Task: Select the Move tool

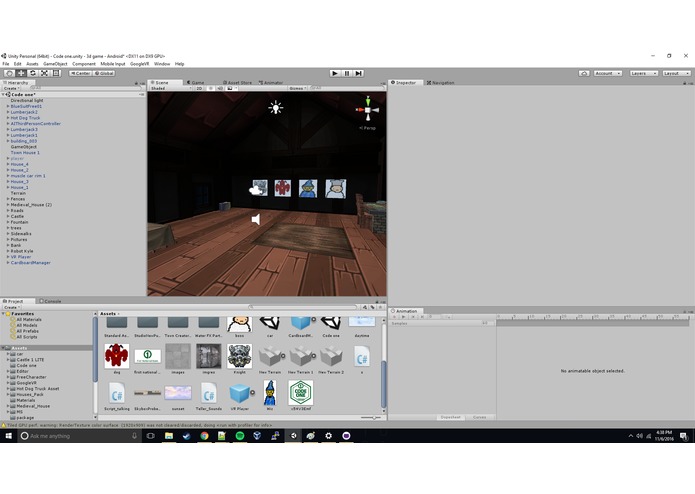Action: point(21,73)
